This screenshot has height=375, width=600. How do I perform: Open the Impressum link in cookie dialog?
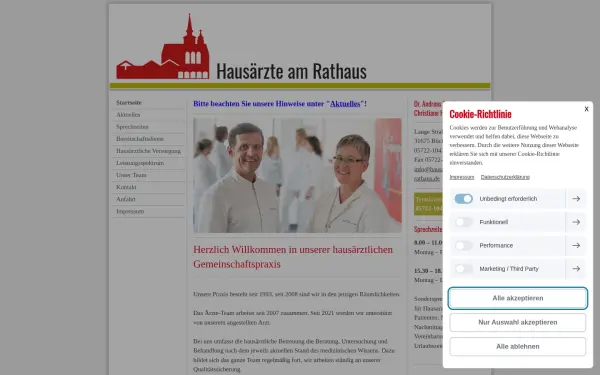pos(461,177)
